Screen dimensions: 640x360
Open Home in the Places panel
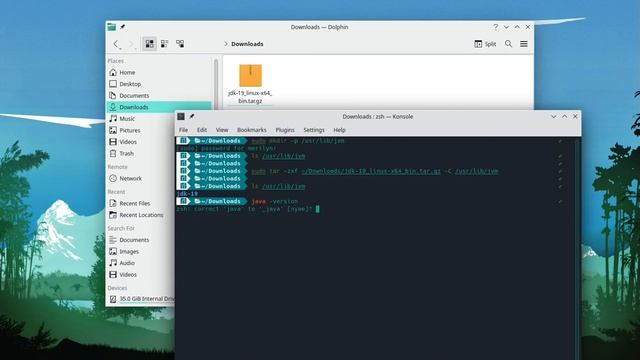159,72
